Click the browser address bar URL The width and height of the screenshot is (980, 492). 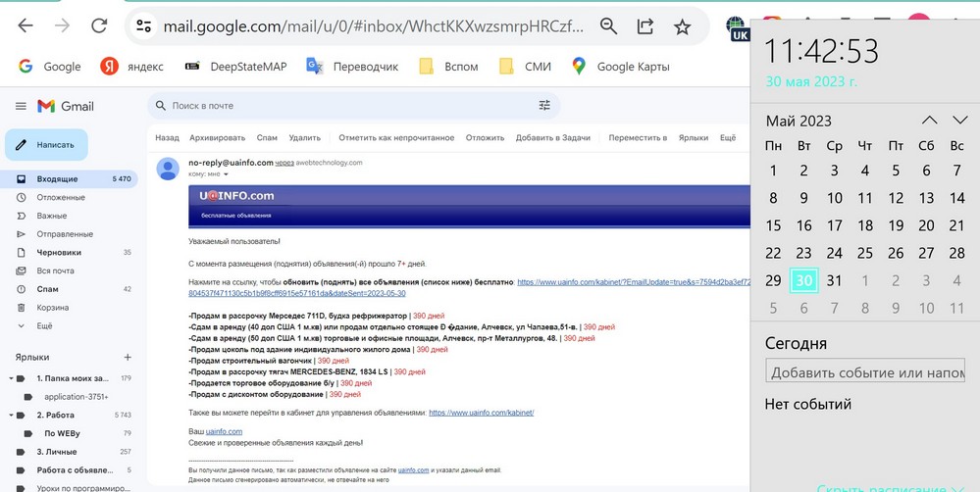pos(374,26)
